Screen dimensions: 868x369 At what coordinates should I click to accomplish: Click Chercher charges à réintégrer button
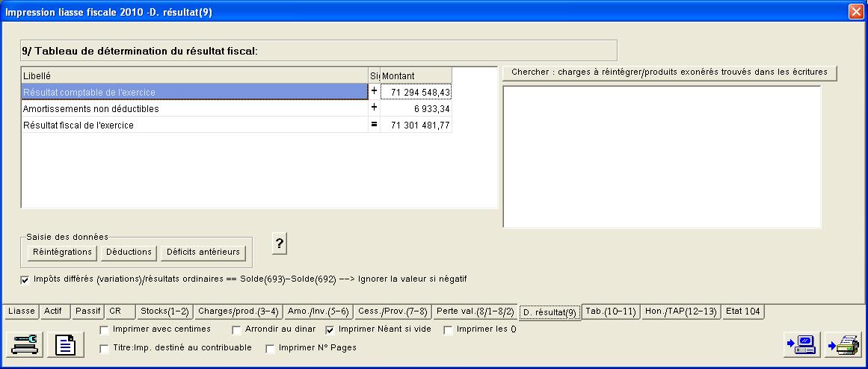(669, 72)
